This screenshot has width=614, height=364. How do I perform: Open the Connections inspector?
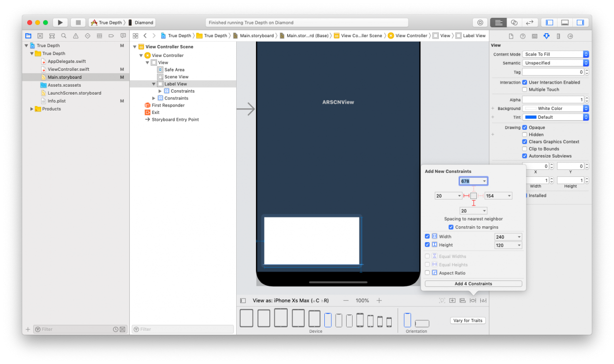pos(570,36)
